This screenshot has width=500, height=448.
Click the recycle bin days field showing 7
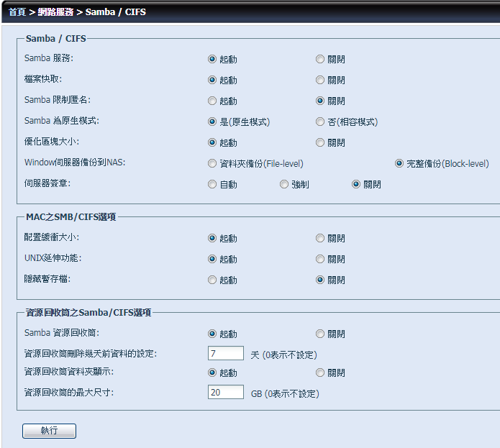[x=226, y=353]
